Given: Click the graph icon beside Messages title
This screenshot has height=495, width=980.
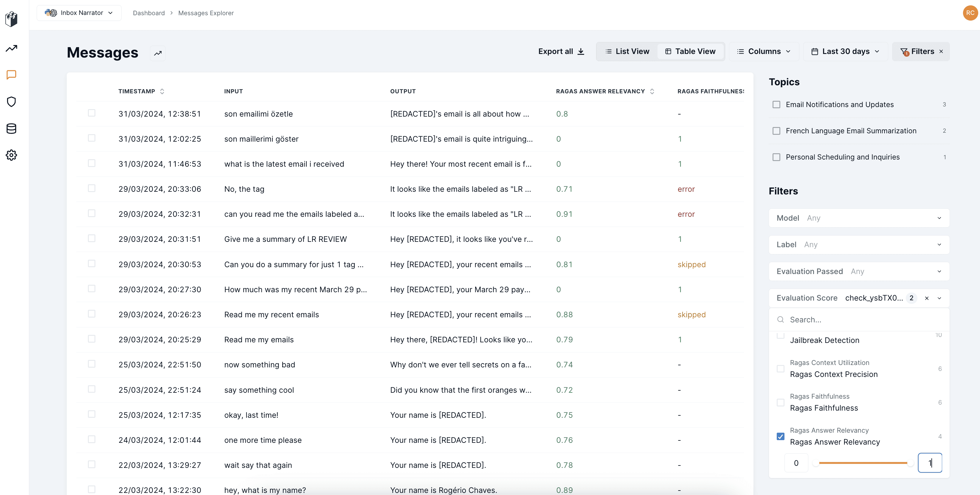Looking at the screenshot, I should [x=158, y=53].
